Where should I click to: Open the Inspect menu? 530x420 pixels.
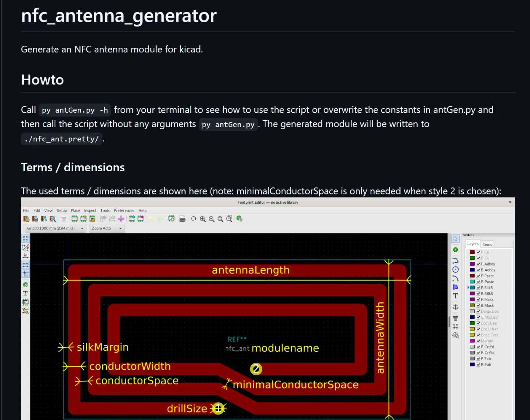point(90,211)
